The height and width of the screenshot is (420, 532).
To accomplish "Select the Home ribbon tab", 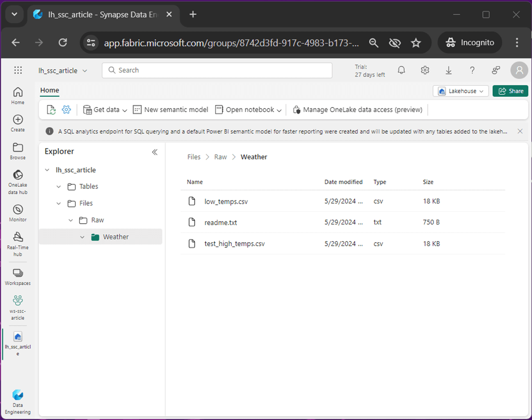I will (x=50, y=90).
